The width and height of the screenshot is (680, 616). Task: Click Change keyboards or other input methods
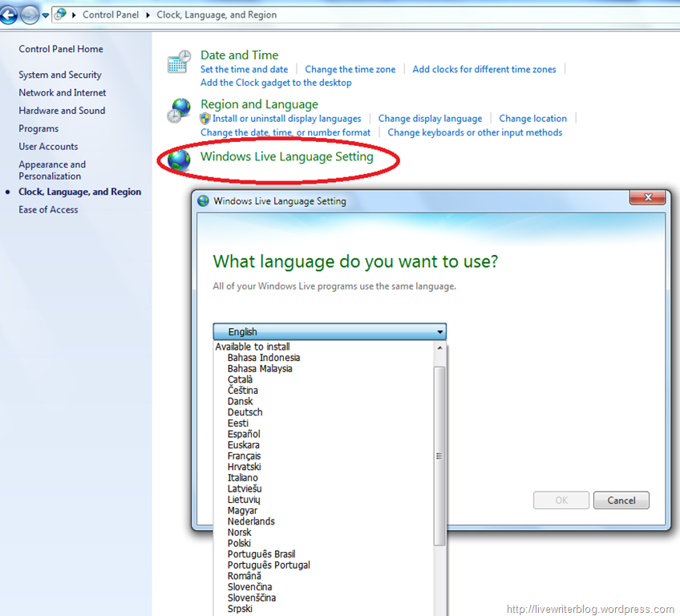coord(475,132)
